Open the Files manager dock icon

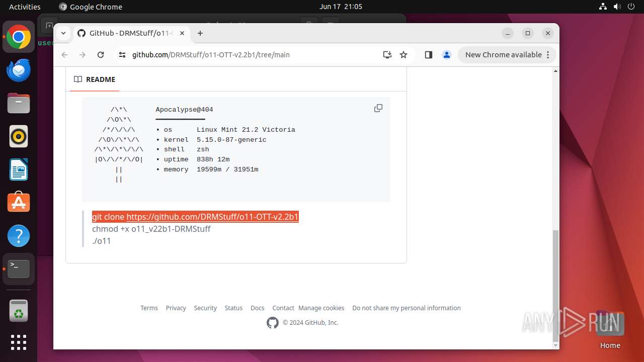(19, 104)
